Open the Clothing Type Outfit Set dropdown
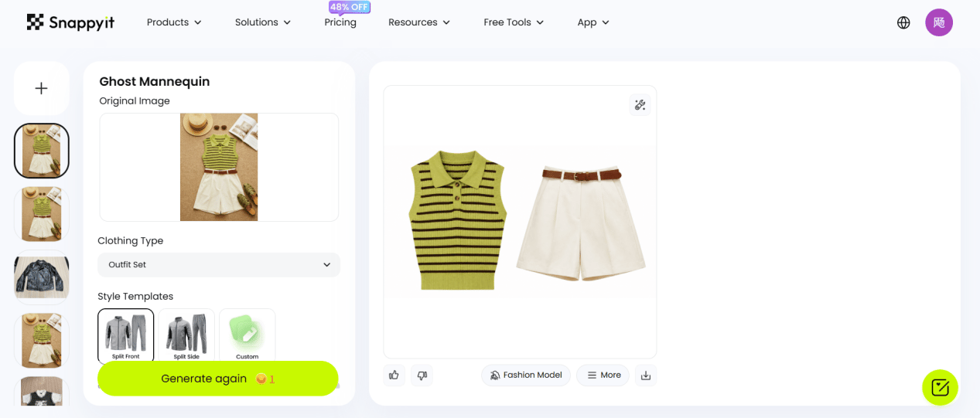 coord(219,264)
